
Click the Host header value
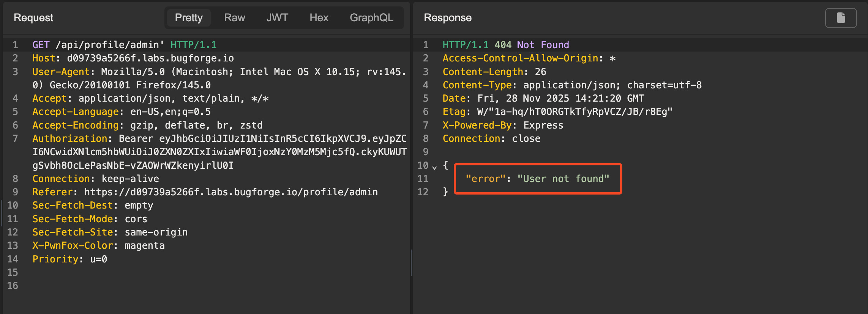(x=150, y=58)
